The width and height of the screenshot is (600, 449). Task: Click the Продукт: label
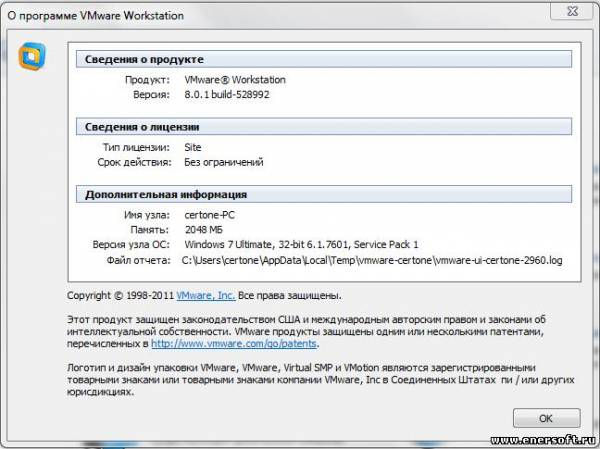(147, 80)
